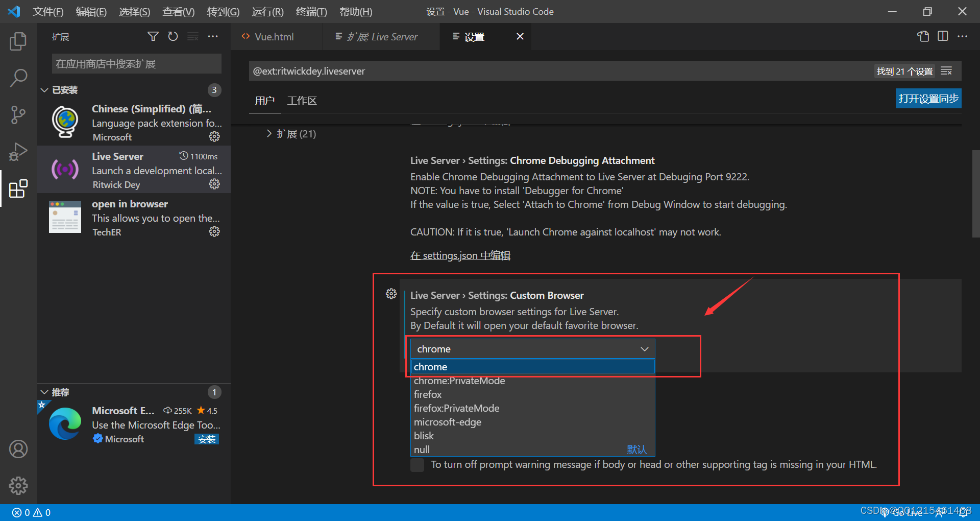
Task: Select the Live Server extension entry
Action: pyautogui.click(x=134, y=170)
